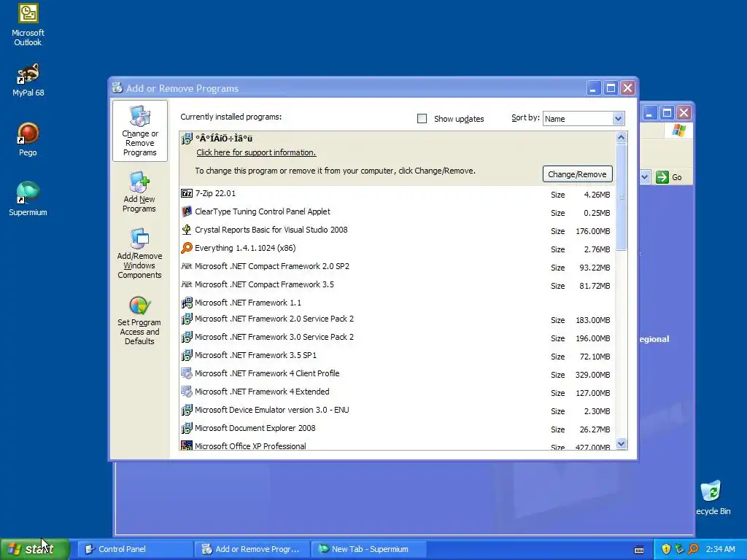This screenshot has width=747, height=560.
Task: Select Crystal Reports Basic for Visual Studio 2008 name
Action: pyautogui.click(x=271, y=230)
